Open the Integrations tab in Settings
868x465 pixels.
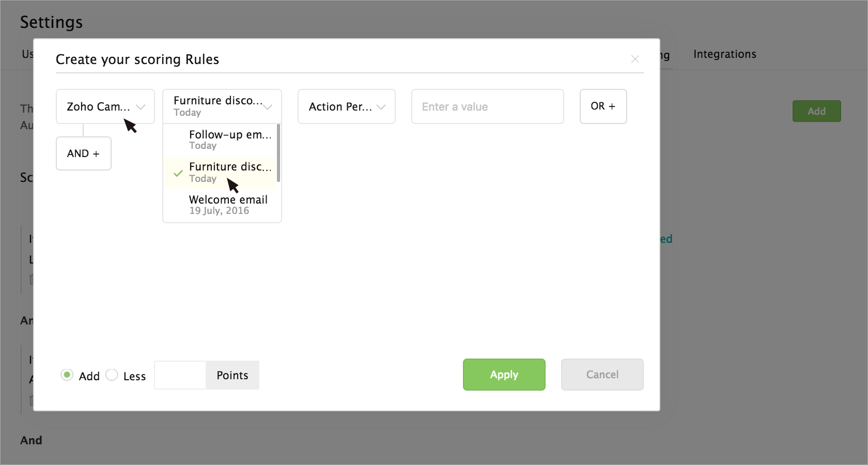[725, 54]
